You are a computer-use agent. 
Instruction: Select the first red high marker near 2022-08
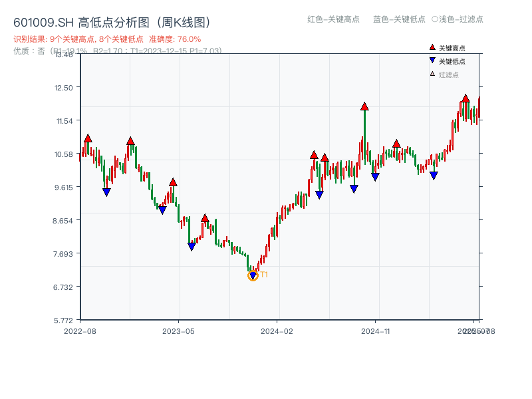[88, 138]
